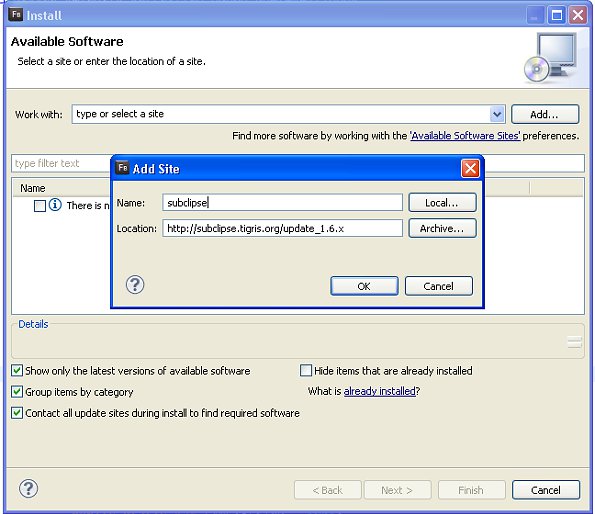Click the Archive... button
This screenshot has width=595, height=514.
pyautogui.click(x=442, y=228)
